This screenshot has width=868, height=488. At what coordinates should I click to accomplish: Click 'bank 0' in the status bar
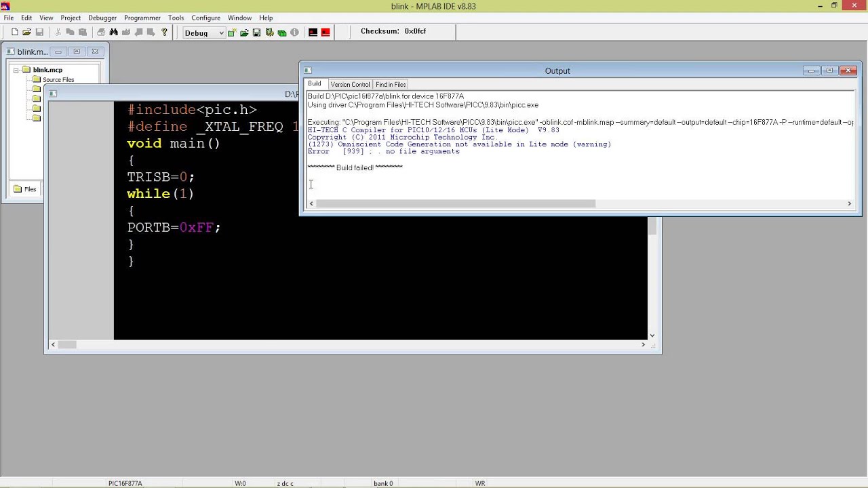383,483
